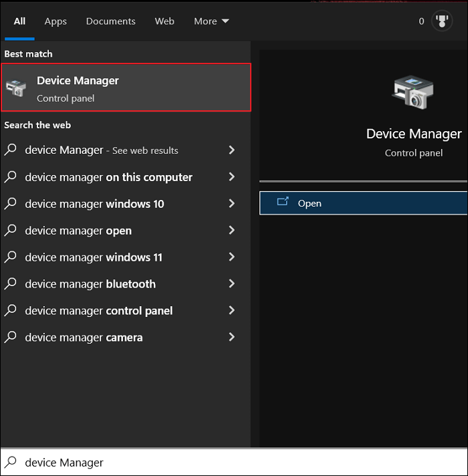Switch to the Documents tab
Image resolution: width=468 pixels, height=476 pixels.
(111, 21)
